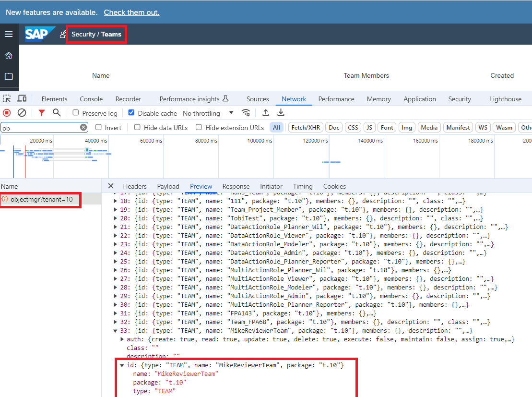The height and width of the screenshot is (397, 532).
Task: Click the SAP logo
Action: (39, 34)
